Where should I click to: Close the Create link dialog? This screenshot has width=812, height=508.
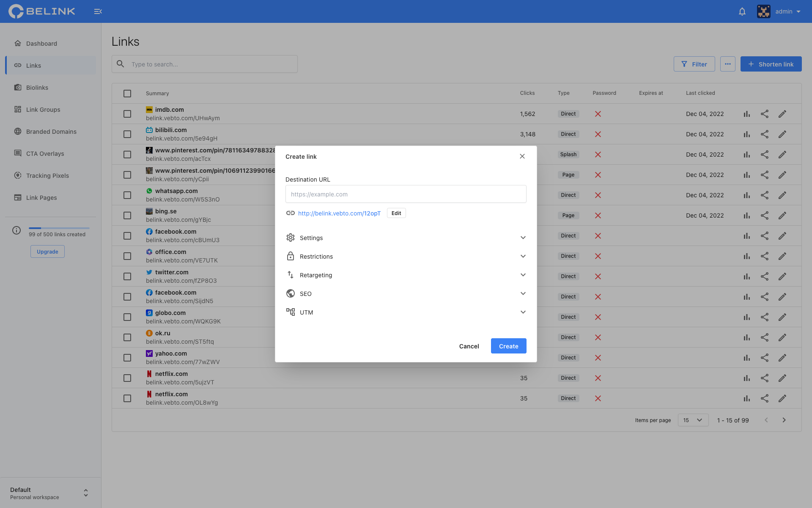tap(522, 156)
